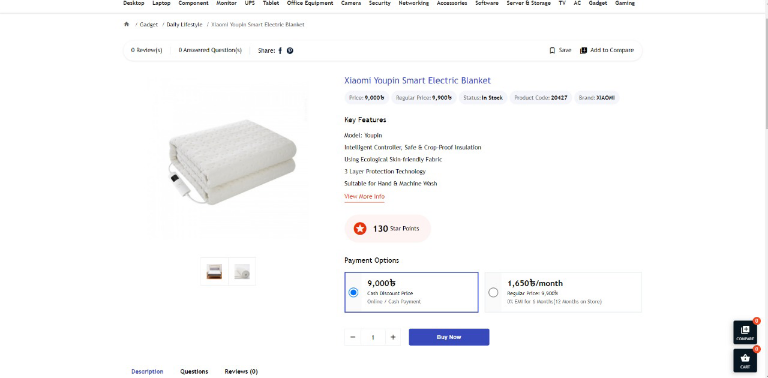Open the Gadget category menu
Image resolution: width=768 pixels, height=378 pixels.
point(598,3)
